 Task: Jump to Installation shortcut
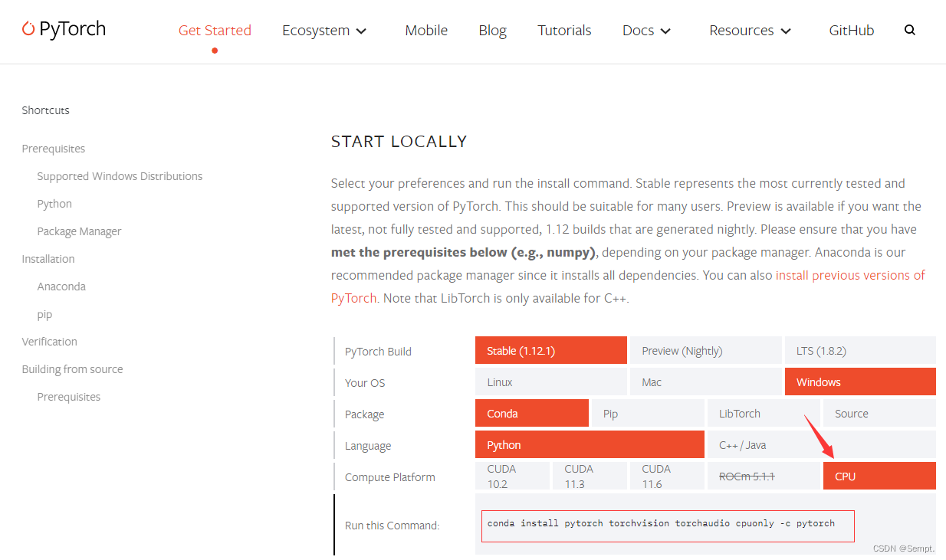[48, 259]
